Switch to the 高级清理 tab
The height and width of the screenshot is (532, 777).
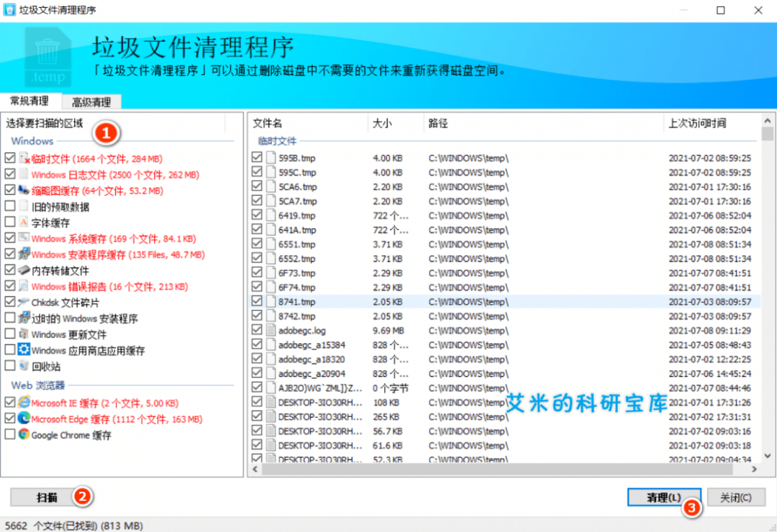pos(91,102)
